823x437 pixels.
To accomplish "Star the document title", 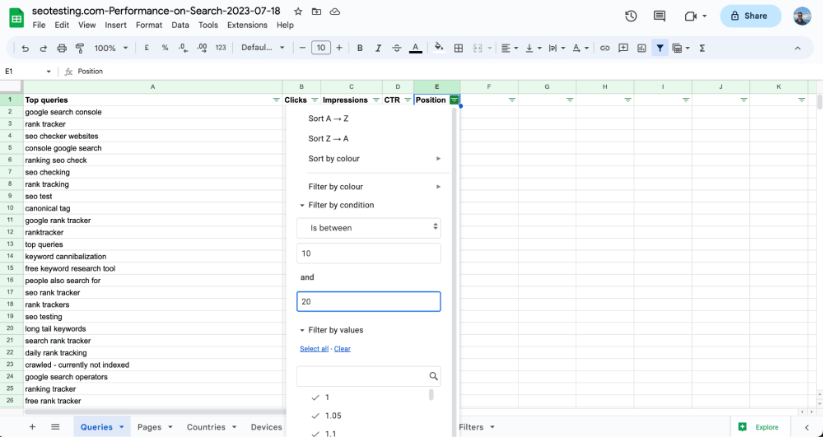I will [x=298, y=12].
